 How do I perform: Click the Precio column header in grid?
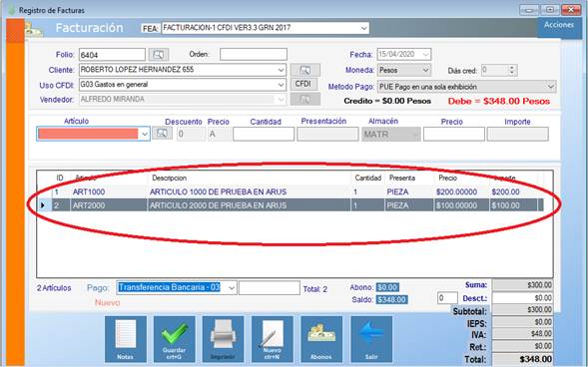point(461,179)
